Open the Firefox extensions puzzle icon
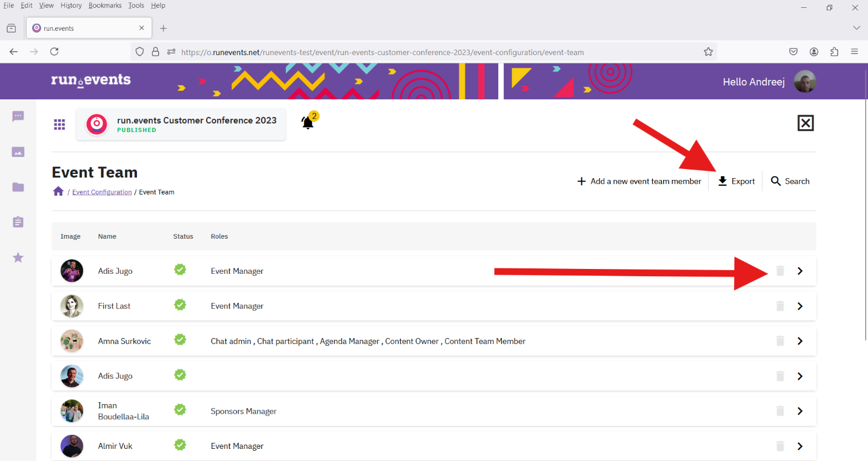Viewport: 868px width, 461px height. click(834, 52)
